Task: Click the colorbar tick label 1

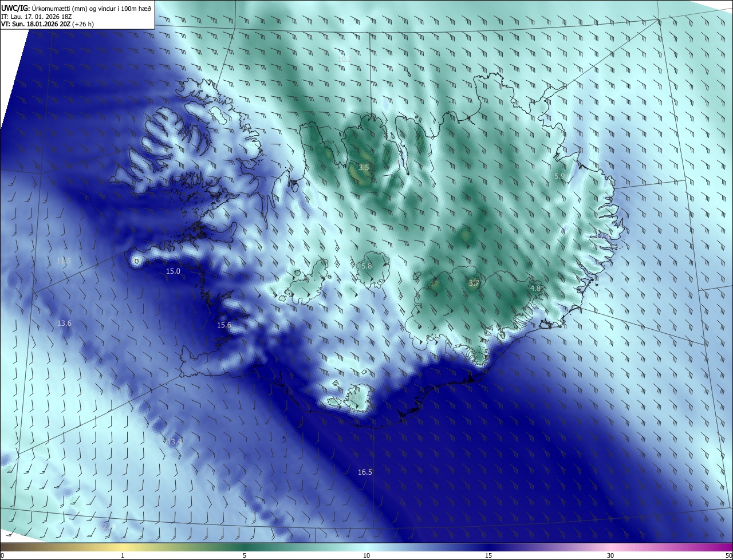Action: tap(123, 555)
